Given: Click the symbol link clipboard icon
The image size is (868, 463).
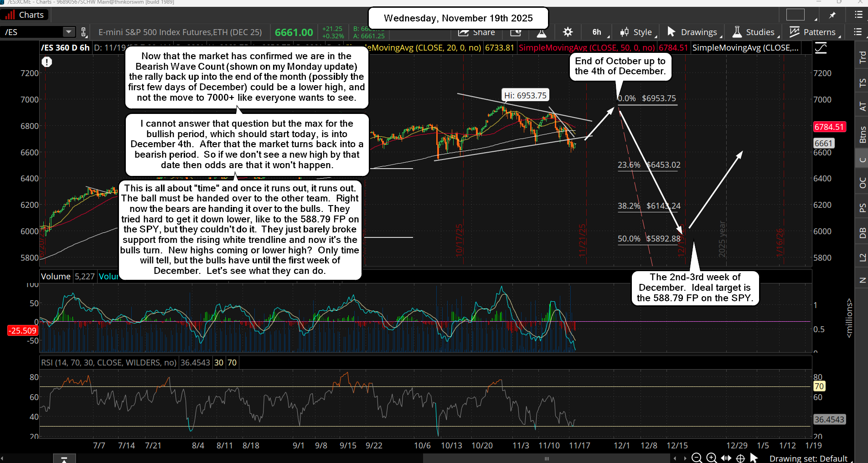Looking at the screenshot, I should point(84,32).
